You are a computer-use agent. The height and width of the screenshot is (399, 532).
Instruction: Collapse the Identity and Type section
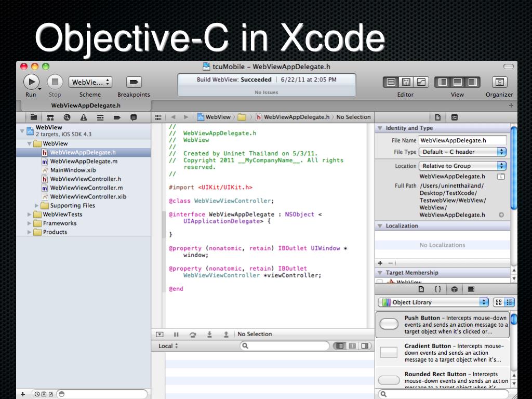380,128
